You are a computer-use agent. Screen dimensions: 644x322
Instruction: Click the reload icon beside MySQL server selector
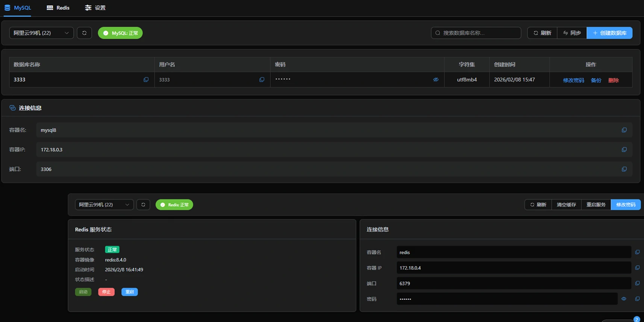tap(84, 33)
